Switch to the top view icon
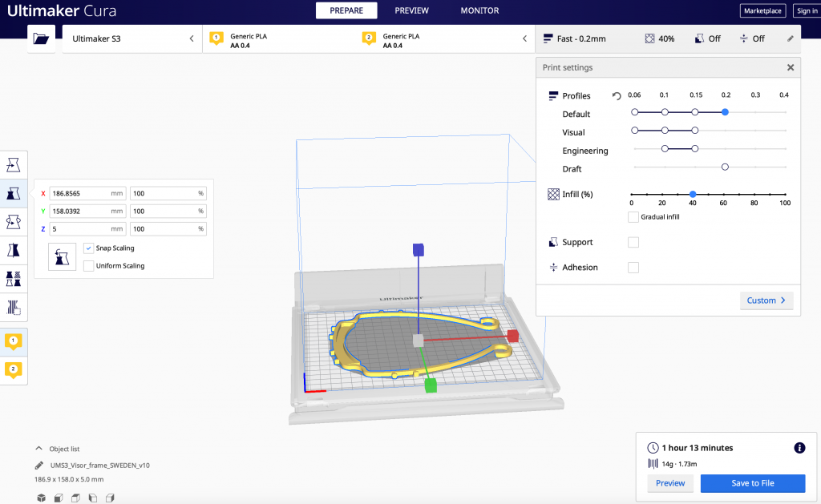The image size is (821, 504). (76, 498)
